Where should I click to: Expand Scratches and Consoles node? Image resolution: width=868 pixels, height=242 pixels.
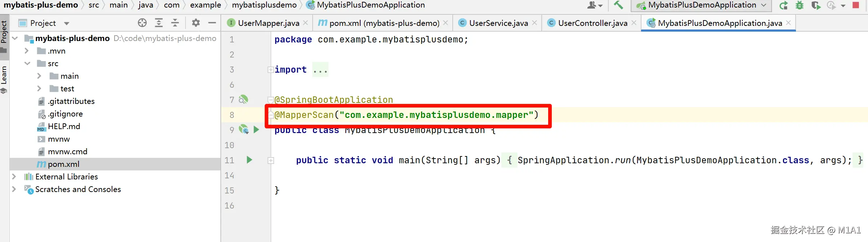pyautogui.click(x=14, y=189)
